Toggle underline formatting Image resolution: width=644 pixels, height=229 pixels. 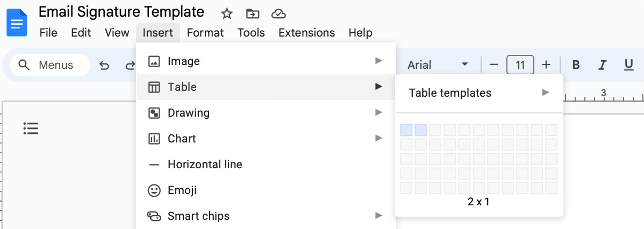pos(628,65)
